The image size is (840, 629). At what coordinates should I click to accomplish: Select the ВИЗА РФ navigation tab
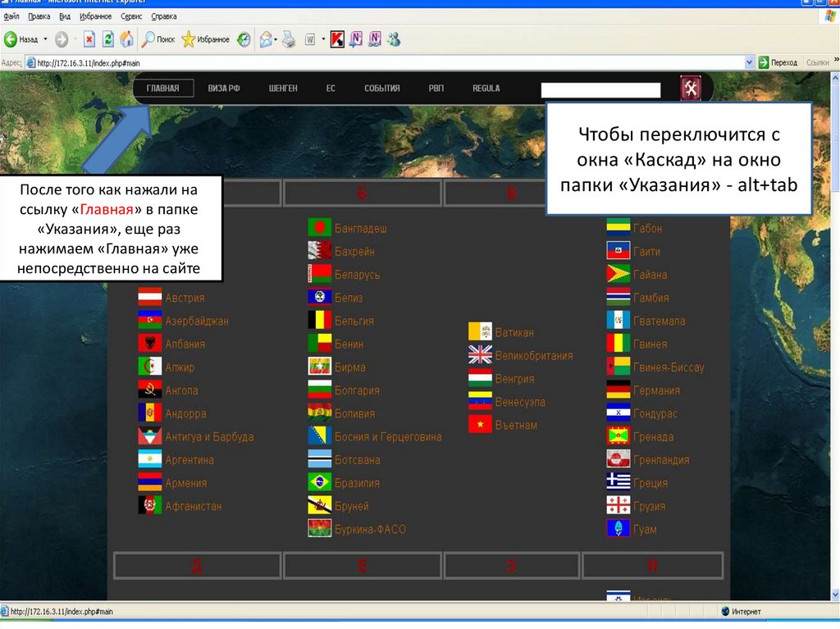(x=223, y=89)
